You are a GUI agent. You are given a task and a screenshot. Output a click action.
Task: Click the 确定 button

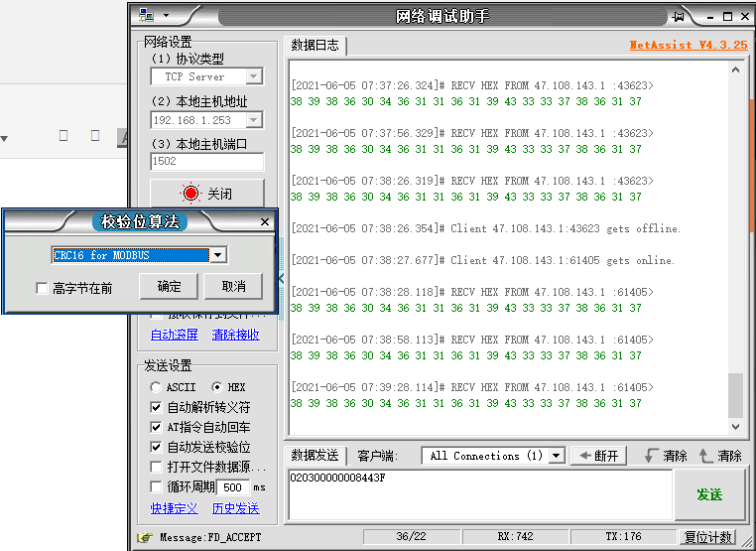pyautogui.click(x=169, y=287)
